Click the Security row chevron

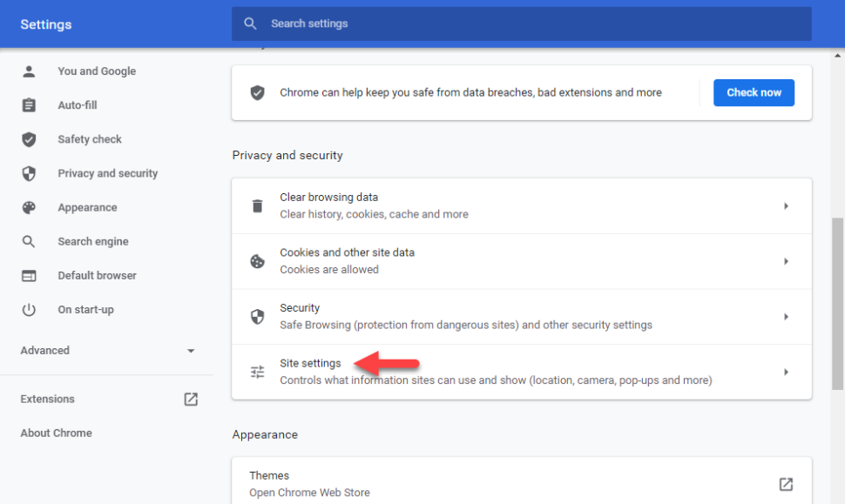tap(787, 317)
